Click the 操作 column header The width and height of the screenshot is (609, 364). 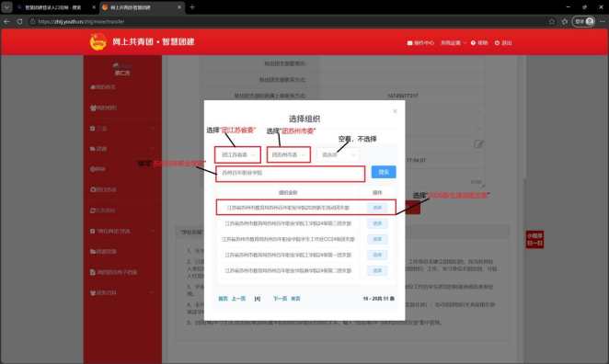pyautogui.click(x=377, y=192)
